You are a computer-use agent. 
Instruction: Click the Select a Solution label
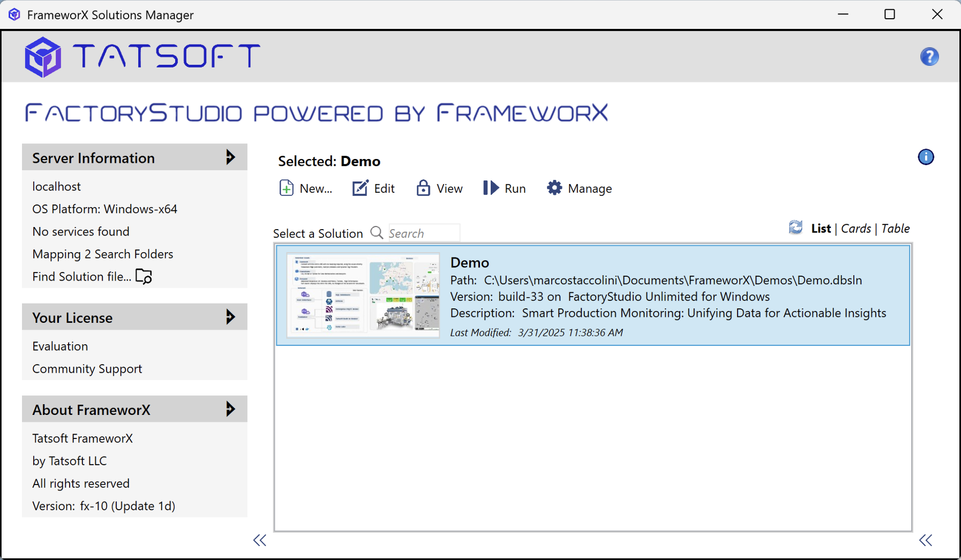pyautogui.click(x=318, y=233)
